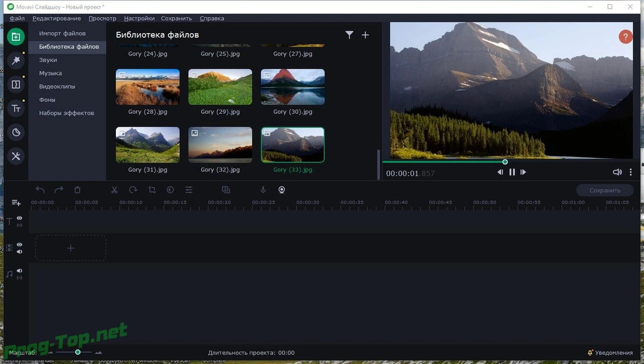This screenshot has width=644, height=364.
Task: Click the scissors Split icon
Action: coord(114,190)
